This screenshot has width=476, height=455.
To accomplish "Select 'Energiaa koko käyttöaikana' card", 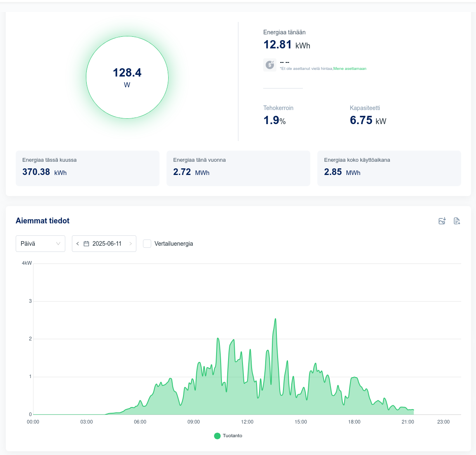I will pyautogui.click(x=389, y=168).
